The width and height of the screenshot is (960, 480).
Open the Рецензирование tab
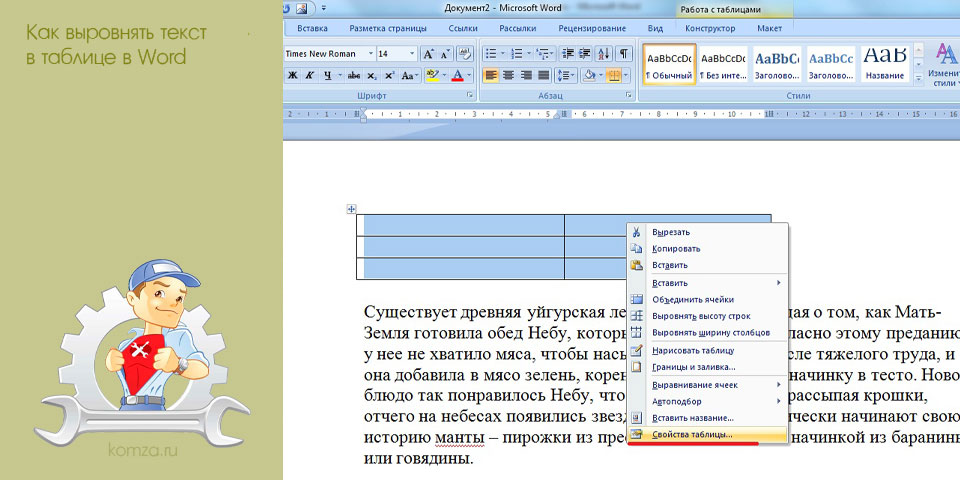click(x=592, y=28)
